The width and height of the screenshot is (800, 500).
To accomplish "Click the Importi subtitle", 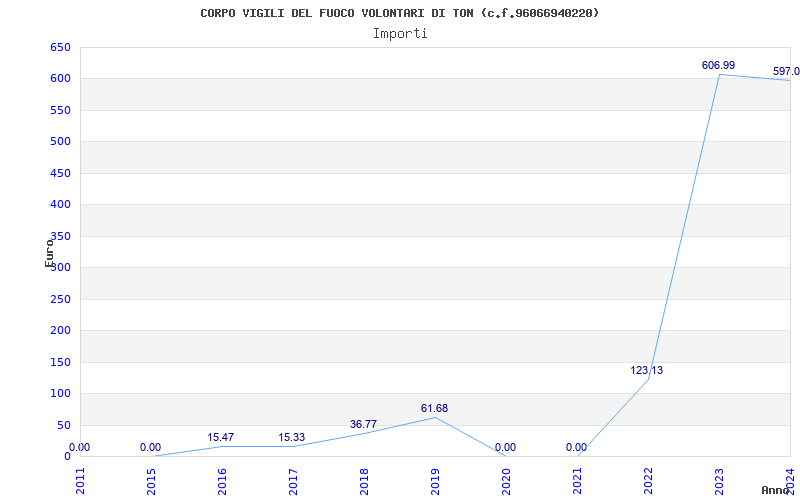I will 400,34.
